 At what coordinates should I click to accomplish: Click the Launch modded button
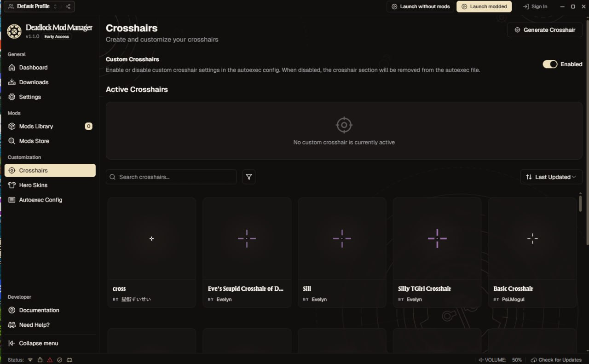484,6
